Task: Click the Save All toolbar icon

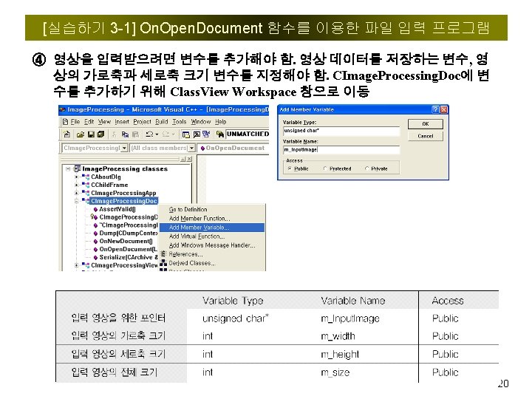Action: pyautogui.click(x=100, y=134)
